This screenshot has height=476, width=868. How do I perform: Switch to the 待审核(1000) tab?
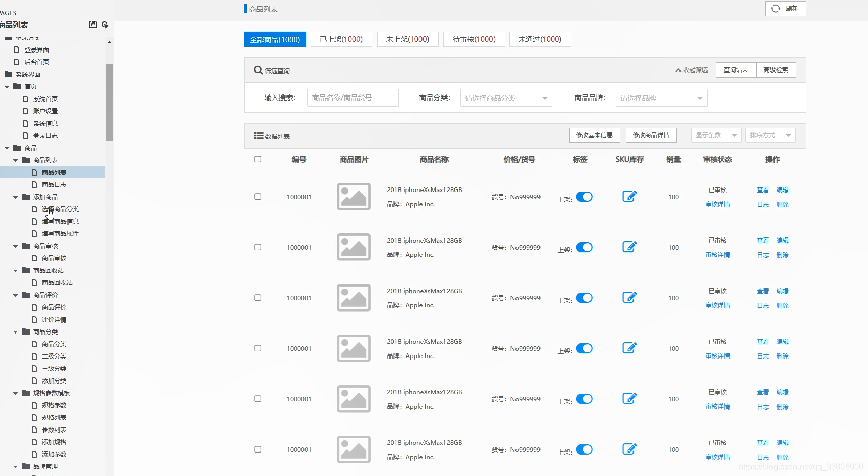pyautogui.click(x=474, y=39)
